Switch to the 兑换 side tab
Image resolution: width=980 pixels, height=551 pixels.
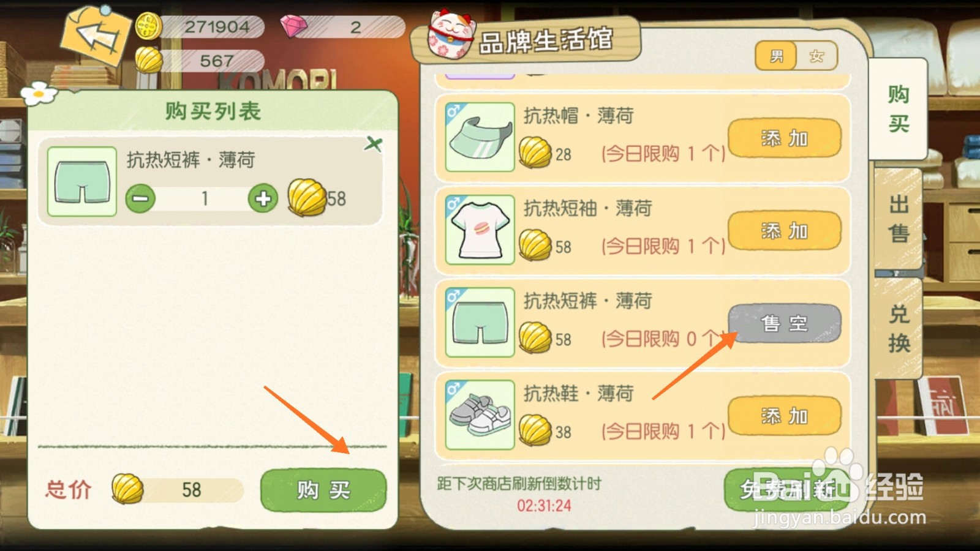click(x=899, y=328)
